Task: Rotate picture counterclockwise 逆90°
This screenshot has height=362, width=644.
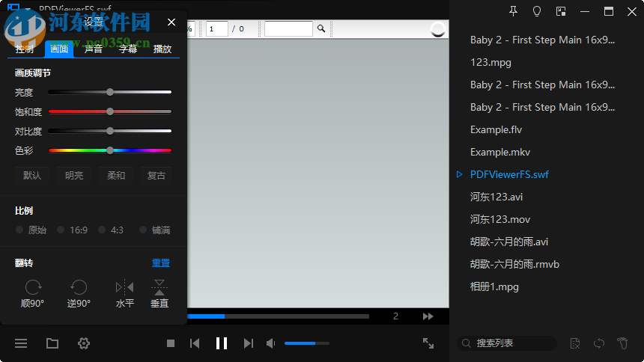Action: (x=79, y=293)
